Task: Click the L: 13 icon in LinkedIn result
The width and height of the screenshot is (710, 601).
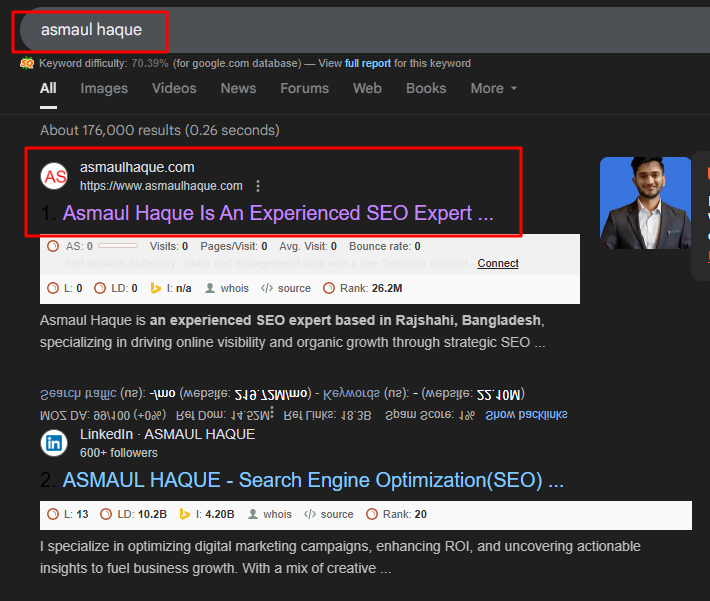Action: coord(53,514)
